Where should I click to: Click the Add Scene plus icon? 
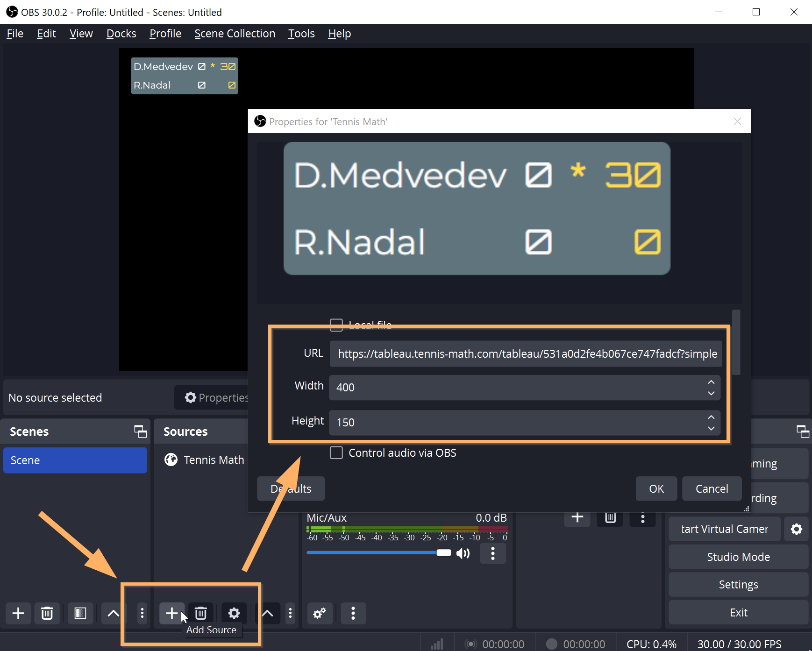coord(18,613)
